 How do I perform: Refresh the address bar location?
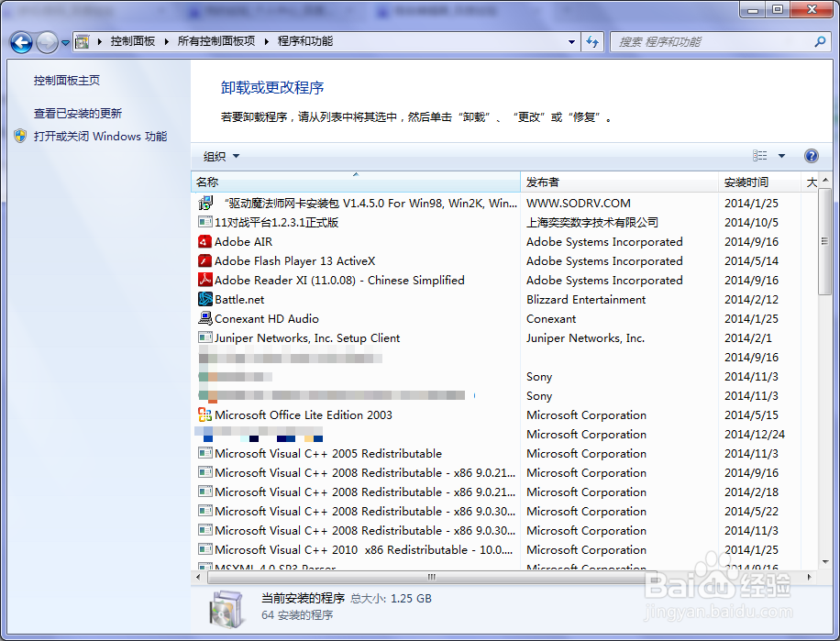(x=592, y=42)
